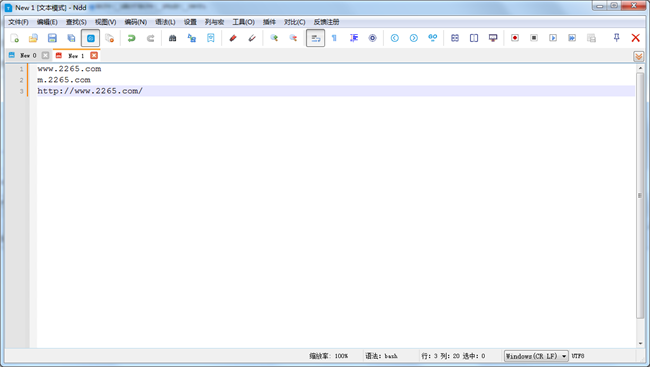Click the red X toolbar icon
Viewport: 650px width, 367px height.
pos(635,38)
